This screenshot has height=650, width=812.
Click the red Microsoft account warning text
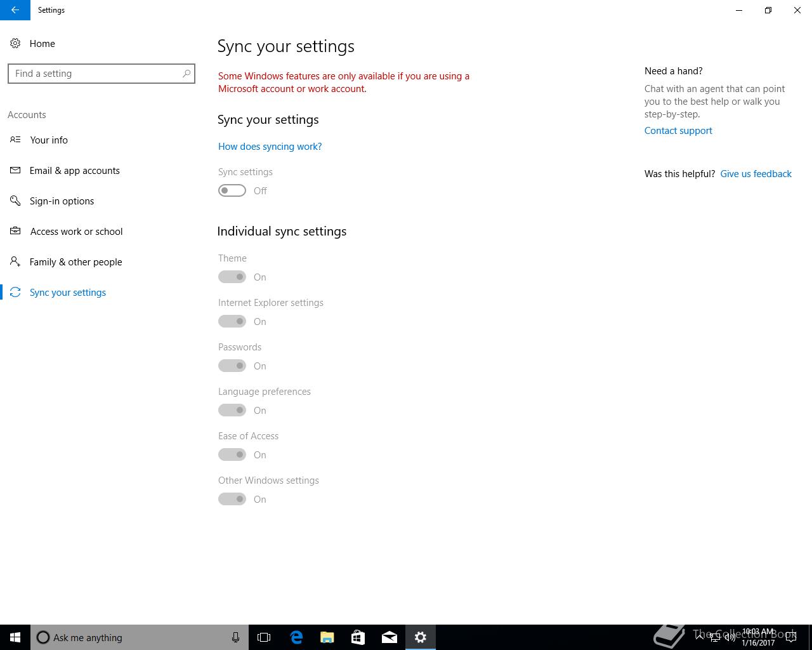[x=344, y=83]
